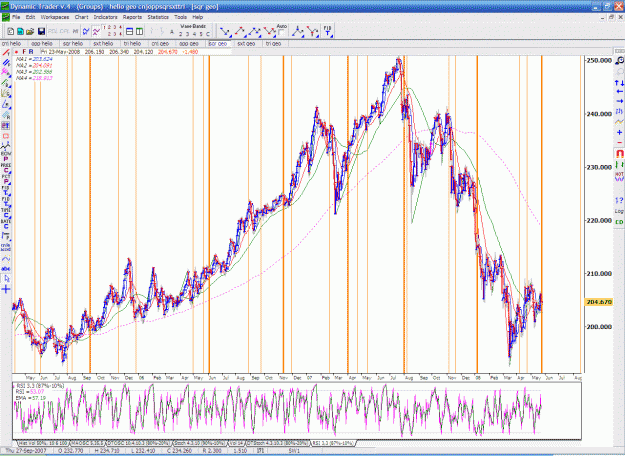Click the horizontal split window icon
The height and width of the screenshot is (456, 625).
point(130,31)
